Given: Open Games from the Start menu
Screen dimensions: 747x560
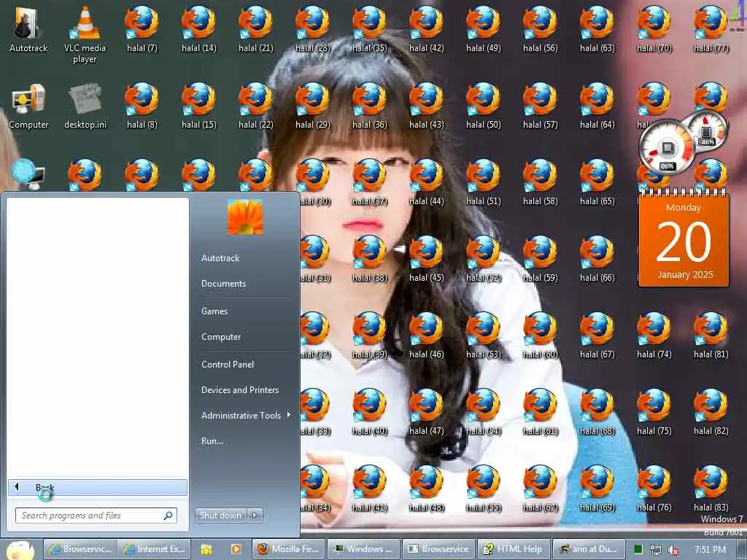Looking at the screenshot, I should pyautogui.click(x=214, y=311).
